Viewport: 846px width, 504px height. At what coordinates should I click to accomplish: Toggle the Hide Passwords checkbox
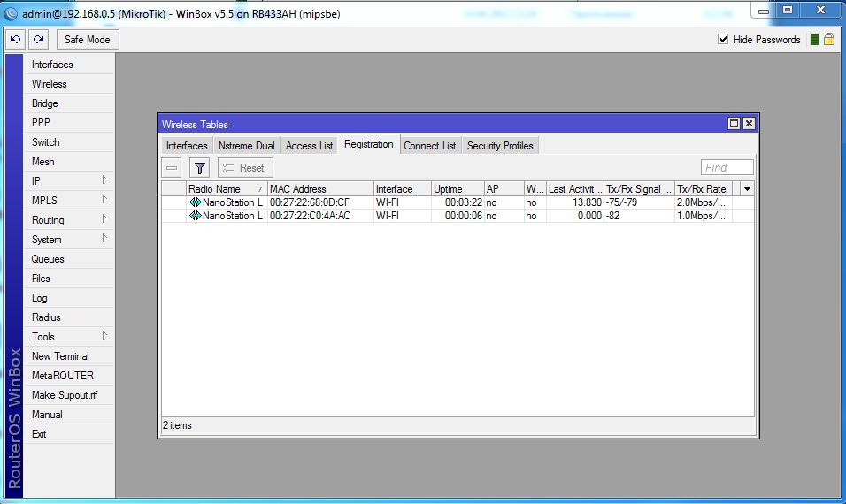coord(723,40)
